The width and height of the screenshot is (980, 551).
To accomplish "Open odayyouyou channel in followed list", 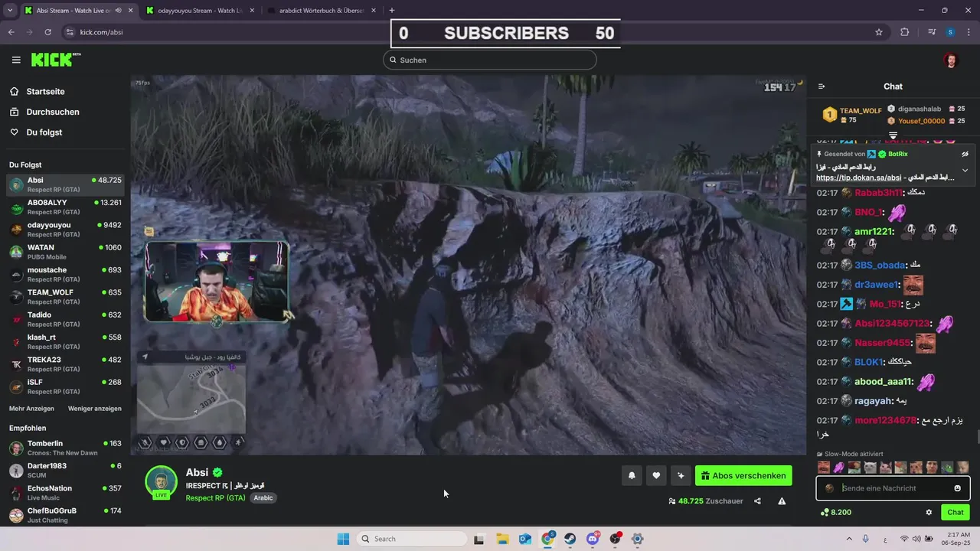I will [x=66, y=229].
